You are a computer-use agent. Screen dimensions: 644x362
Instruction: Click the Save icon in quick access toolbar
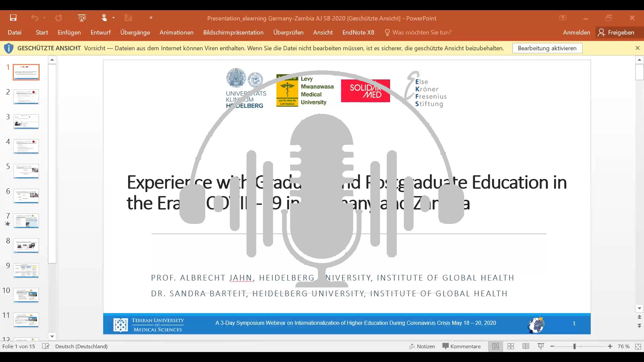point(13,18)
